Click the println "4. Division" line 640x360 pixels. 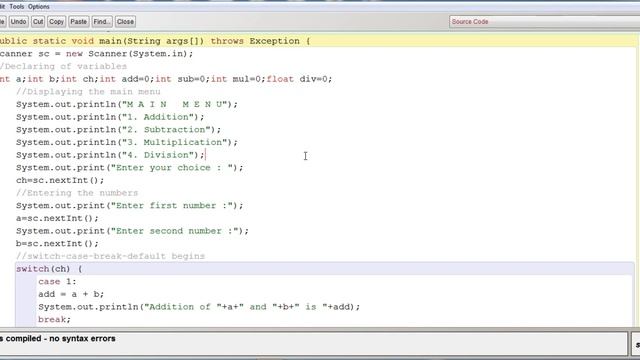point(110,155)
